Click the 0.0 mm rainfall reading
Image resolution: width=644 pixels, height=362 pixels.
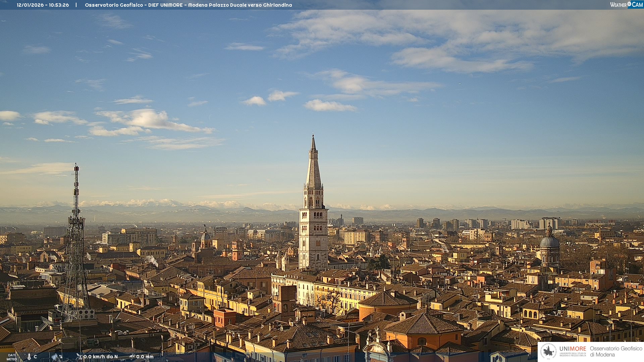pos(145,357)
